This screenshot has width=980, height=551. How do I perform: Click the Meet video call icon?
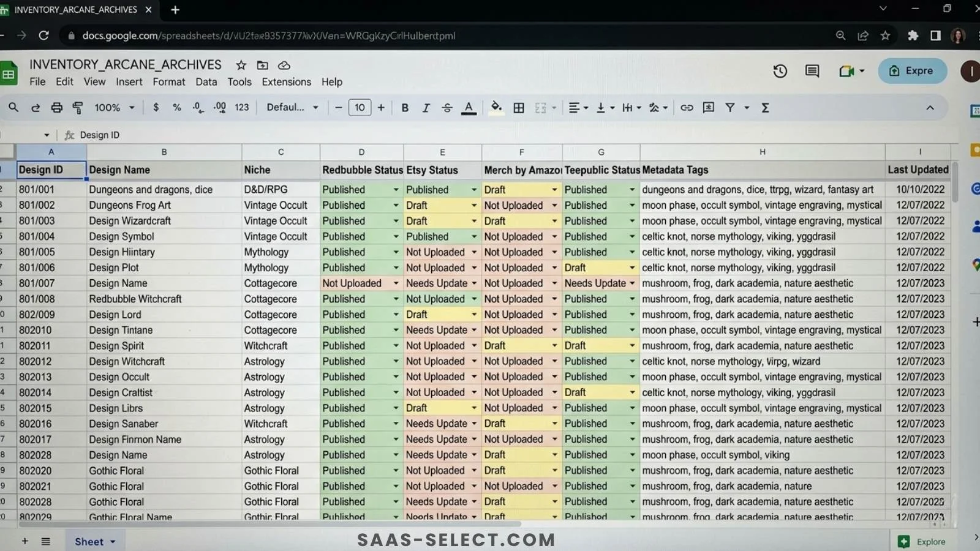[x=847, y=71]
